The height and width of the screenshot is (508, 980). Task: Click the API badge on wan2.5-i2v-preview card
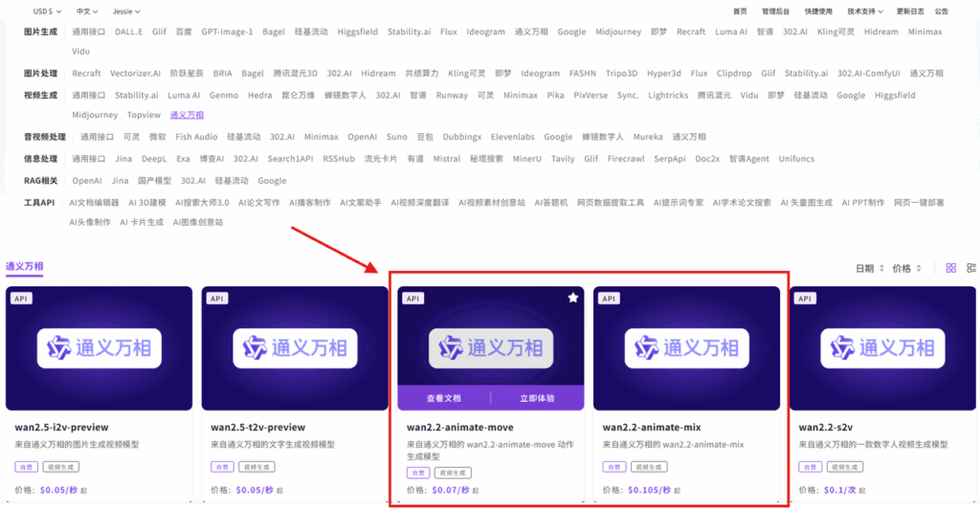pyautogui.click(x=21, y=298)
